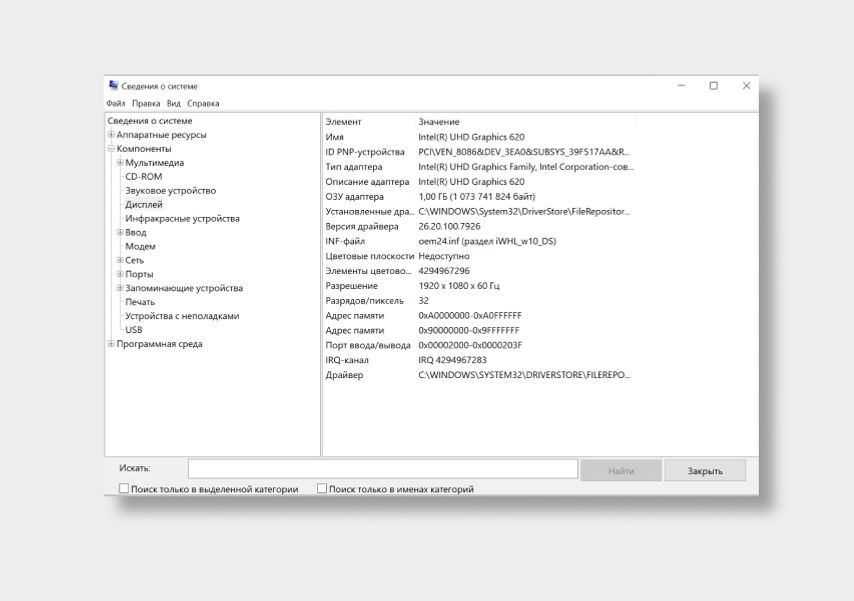The height and width of the screenshot is (601, 854).
Task: Select the CD-ROM category
Action: [x=144, y=177]
